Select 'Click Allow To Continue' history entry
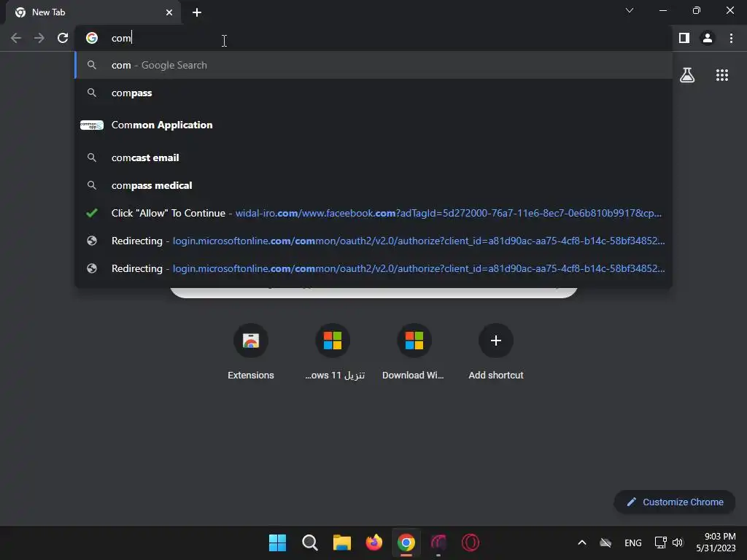Viewport: 747px width, 560px height. [x=373, y=213]
